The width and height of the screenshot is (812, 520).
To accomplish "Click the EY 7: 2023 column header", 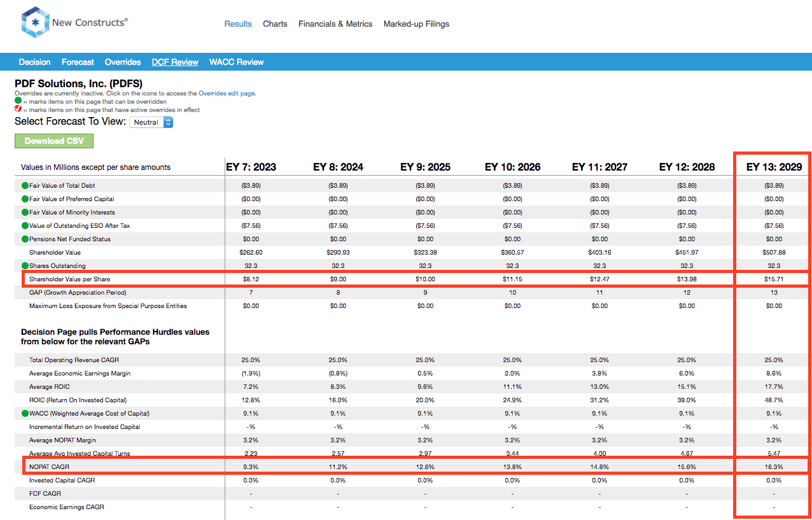I will pos(251,167).
